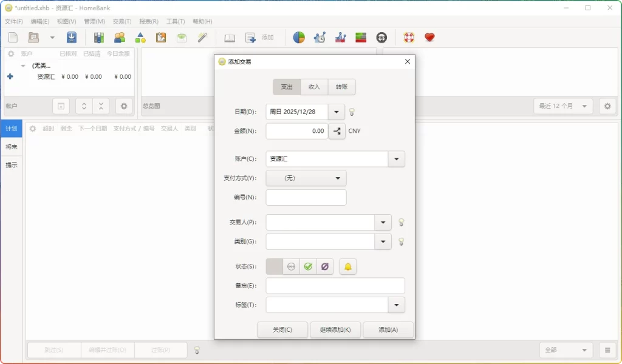Click the 添加 button to add transaction
The width and height of the screenshot is (622, 364).
click(x=388, y=329)
